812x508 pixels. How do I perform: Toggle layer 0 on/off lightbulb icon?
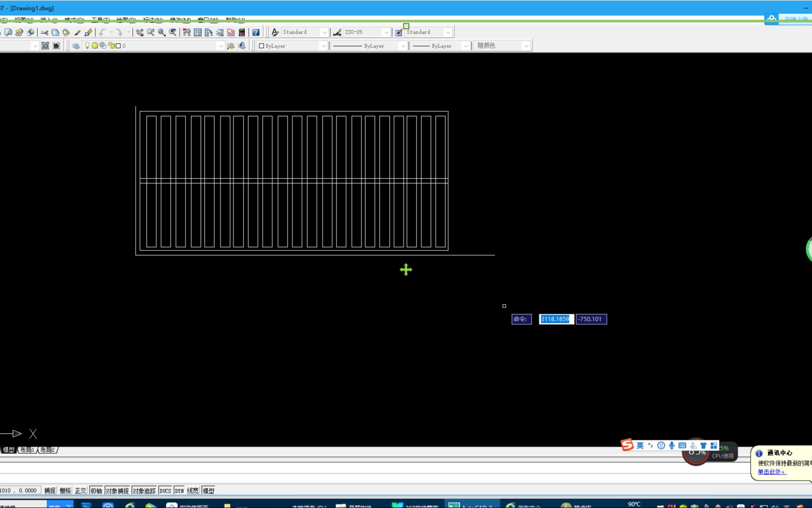coord(87,46)
